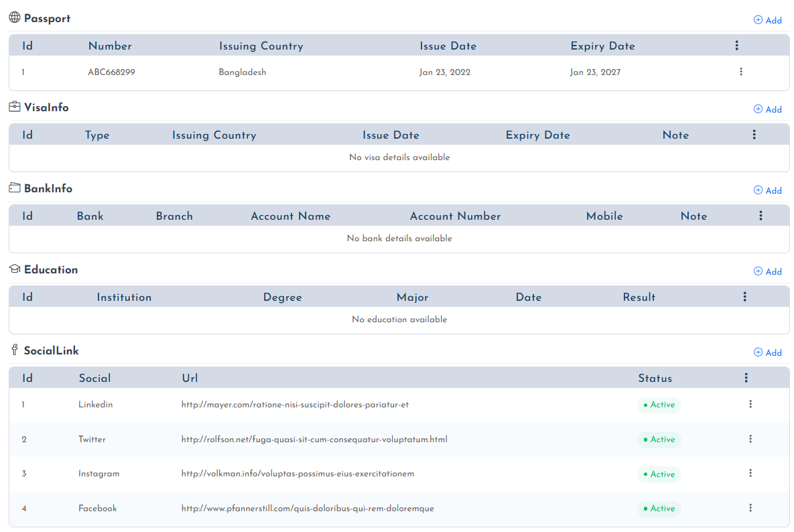Viewport: 794px width, 532px height.
Task: Click the graduation cap icon beside Education
Action: pos(13,268)
